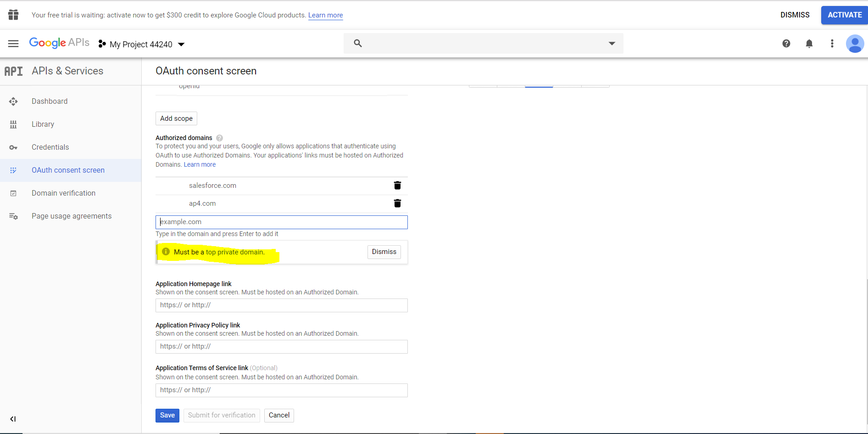The width and height of the screenshot is (868, 434).
Task: Click the search magnifier icon
Action: point(358,43)
